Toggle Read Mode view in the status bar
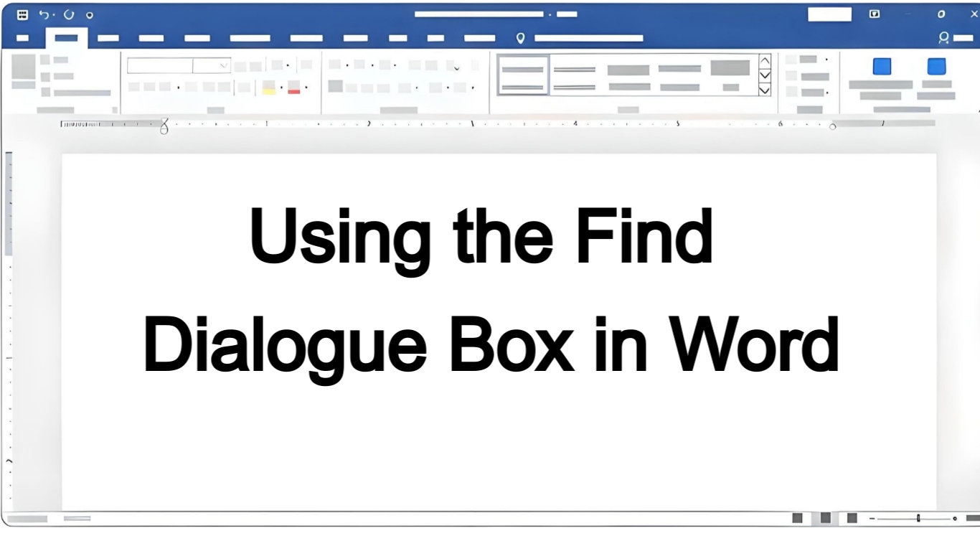 point(796,518)
